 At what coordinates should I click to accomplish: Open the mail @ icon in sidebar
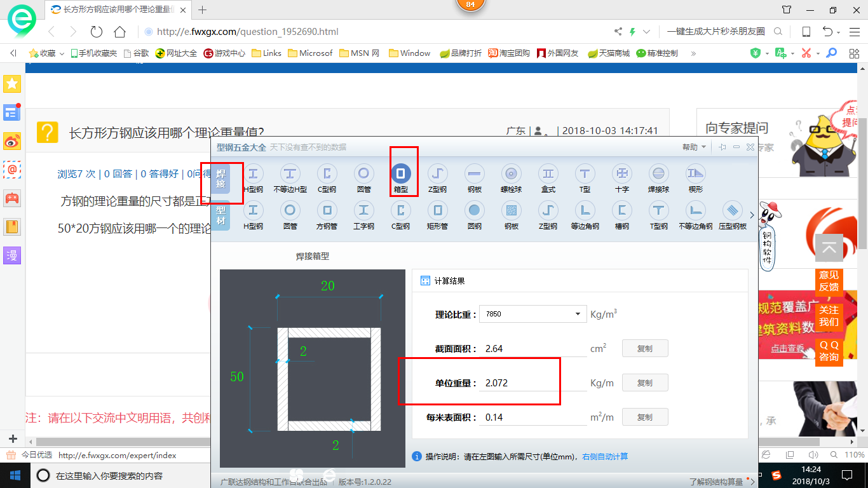(x=12, y=170)
